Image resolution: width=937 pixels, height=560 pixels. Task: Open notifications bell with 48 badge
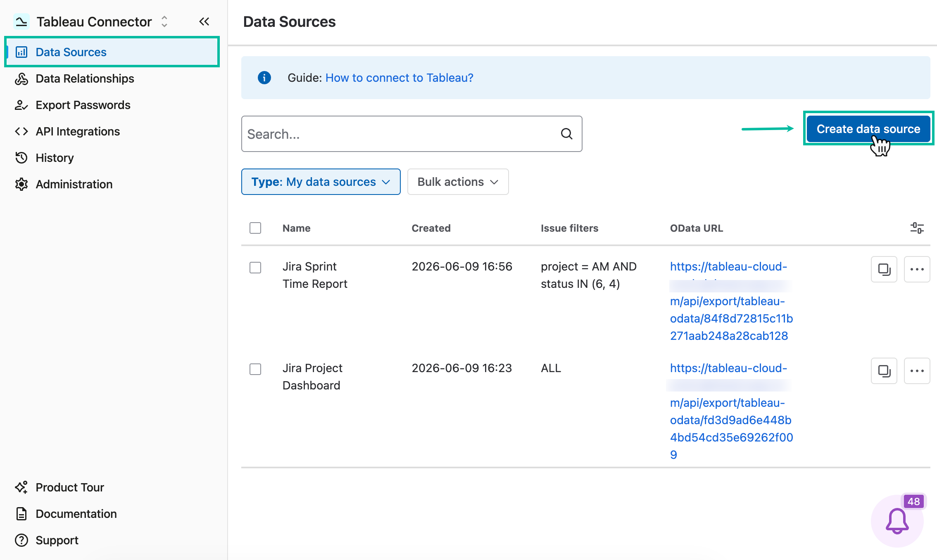coord(897,521)
